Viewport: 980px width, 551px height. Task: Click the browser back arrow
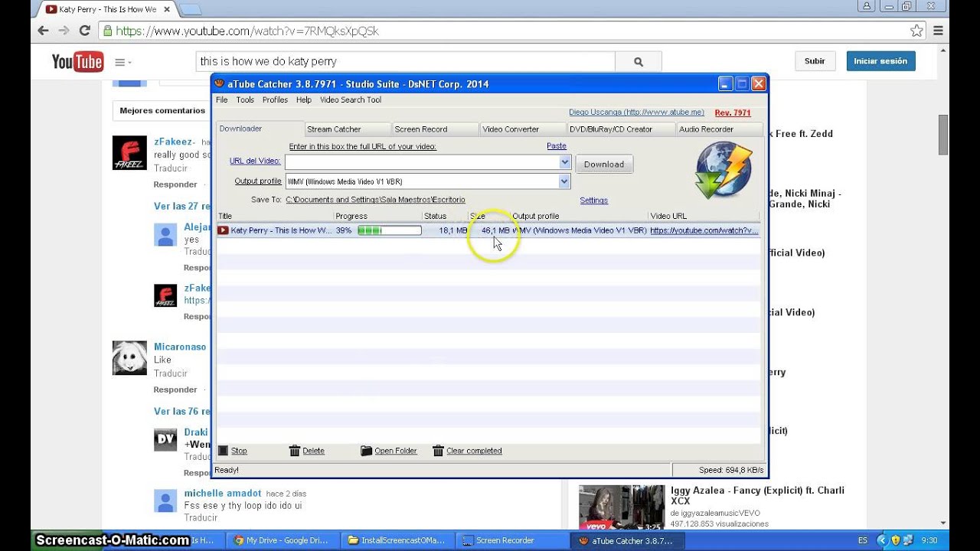pyautogui.click(x=44, y=31)
